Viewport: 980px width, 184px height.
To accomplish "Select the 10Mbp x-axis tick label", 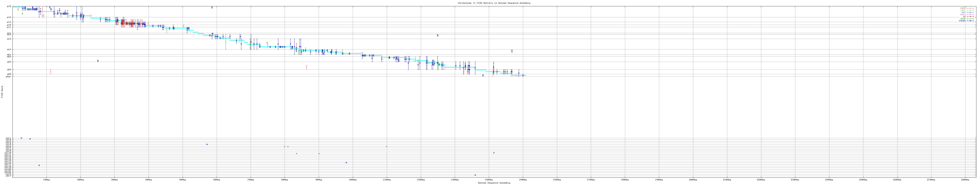I will tap(46, 179).
